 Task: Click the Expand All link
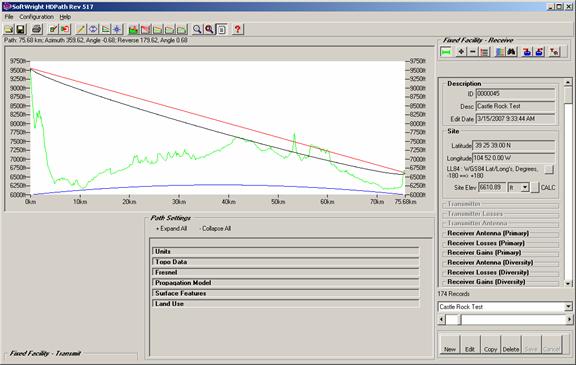(x=172, y=228)
